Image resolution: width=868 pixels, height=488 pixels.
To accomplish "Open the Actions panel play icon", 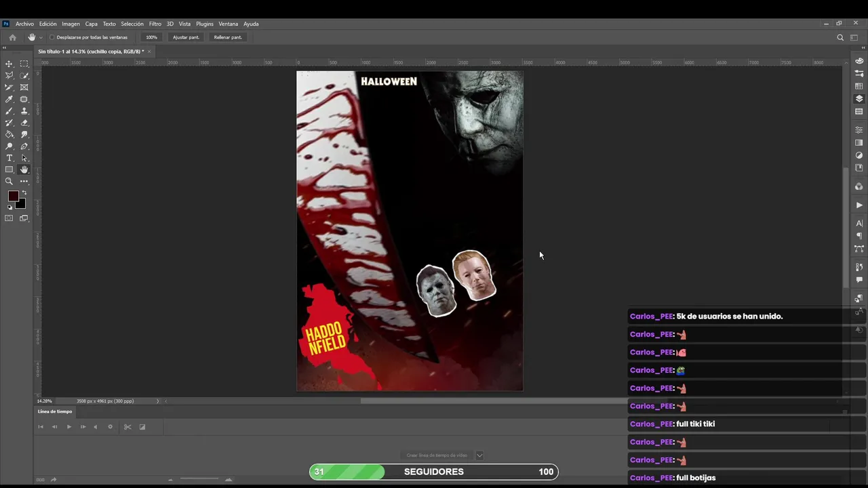I will [859, 205].
